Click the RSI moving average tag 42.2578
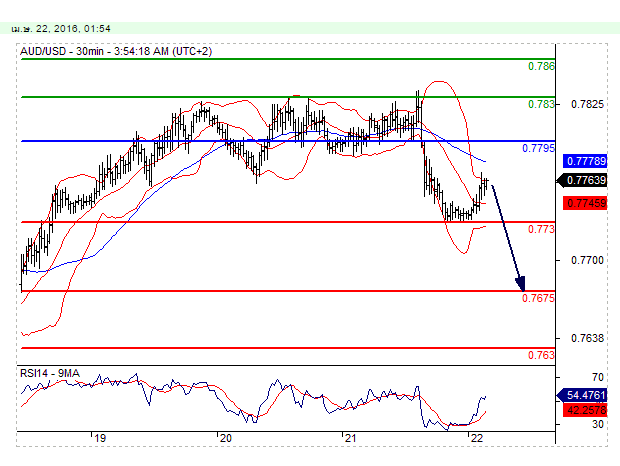 [x=585, y=410]
